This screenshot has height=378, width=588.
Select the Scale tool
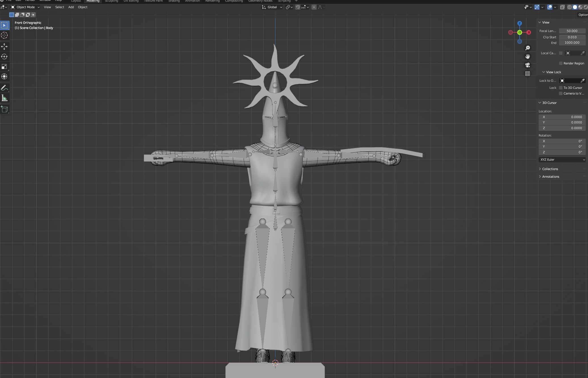pyautogui.click(x=4, y=66)
